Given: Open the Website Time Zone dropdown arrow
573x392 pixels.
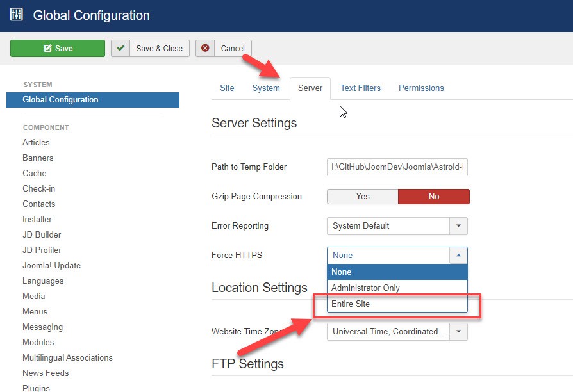Looking at the screenshot, I should click(459, 332).
